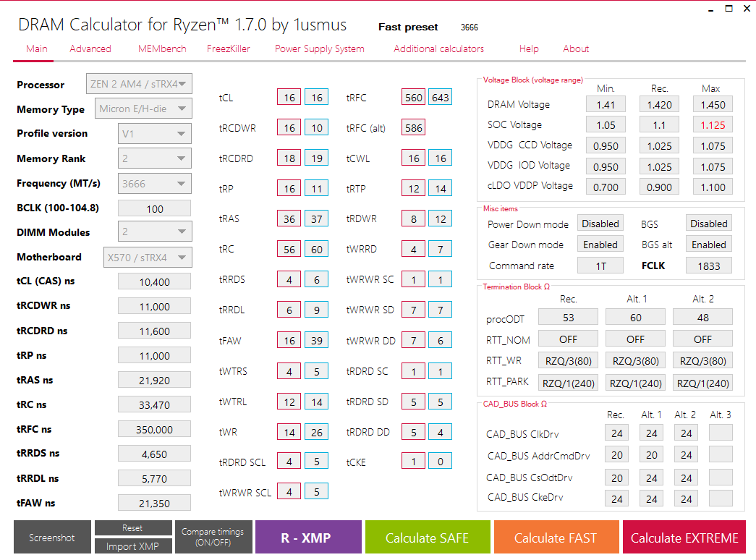Click CAD_BUS AddrCmdDrv Alt. 2 value
756x560 pixels.
[686, 455]
